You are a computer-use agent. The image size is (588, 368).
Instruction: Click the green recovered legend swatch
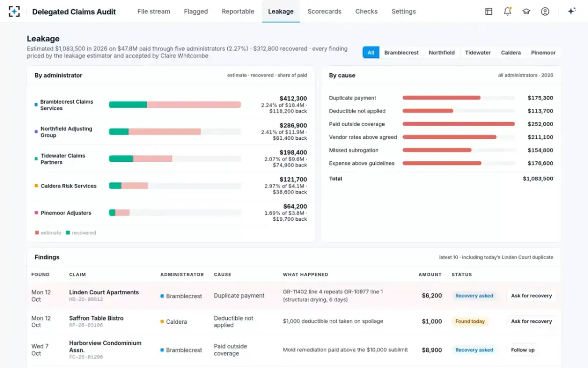pos(68,233)
